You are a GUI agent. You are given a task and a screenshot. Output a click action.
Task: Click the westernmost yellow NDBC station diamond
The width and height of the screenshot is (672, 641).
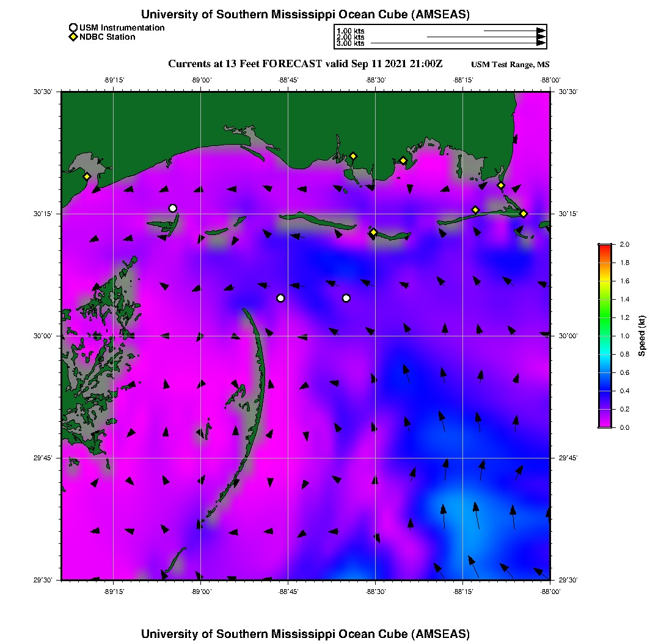[x=87, y=176]
